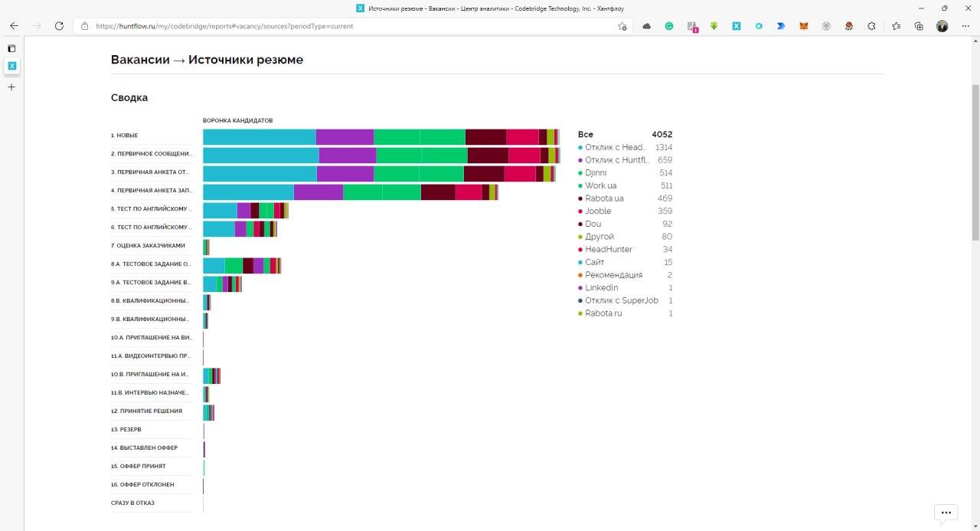Reload the Huntflow report page

pos(59,26)
